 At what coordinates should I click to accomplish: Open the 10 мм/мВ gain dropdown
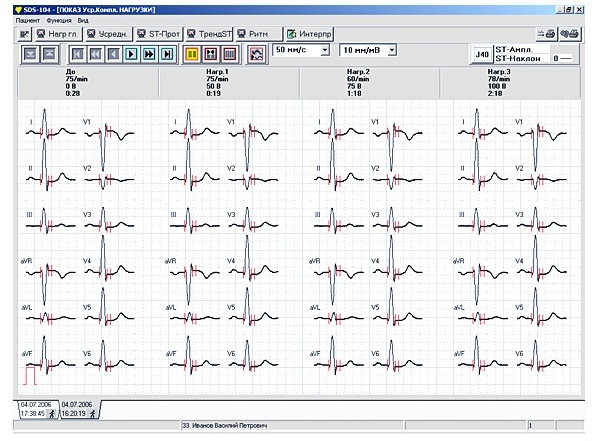pyautogui.click(x=392, y=50)
